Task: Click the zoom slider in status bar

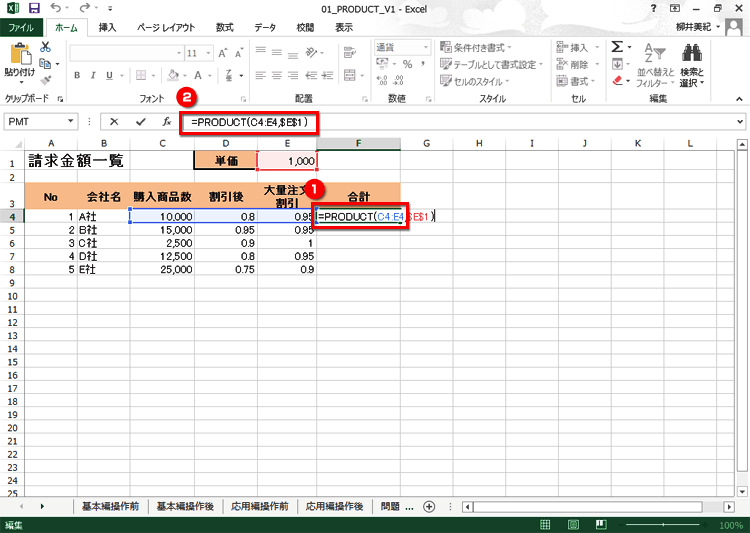Action: point(664,525)
